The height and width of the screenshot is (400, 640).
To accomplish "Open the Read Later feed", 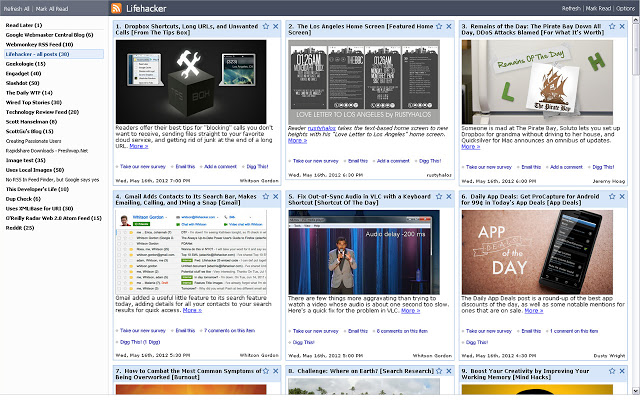I will [x=24, y=25].
